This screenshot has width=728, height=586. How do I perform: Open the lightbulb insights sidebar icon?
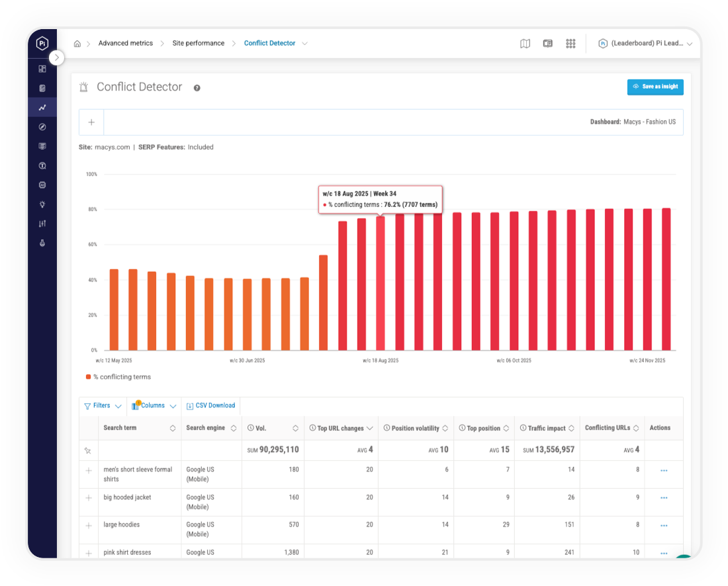tap(42, 204)
